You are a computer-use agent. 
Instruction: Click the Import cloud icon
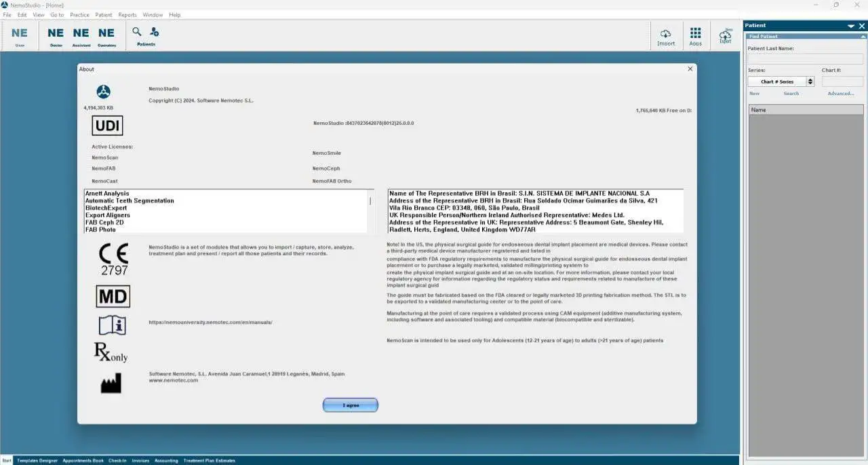coord(666,33)
